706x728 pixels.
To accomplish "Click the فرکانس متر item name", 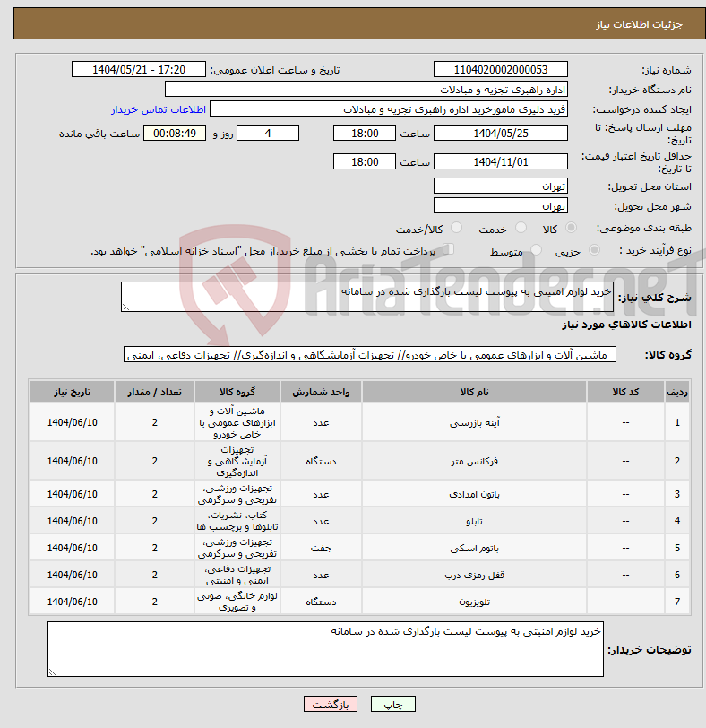I will pyautogui.click(x=474, y=462).
